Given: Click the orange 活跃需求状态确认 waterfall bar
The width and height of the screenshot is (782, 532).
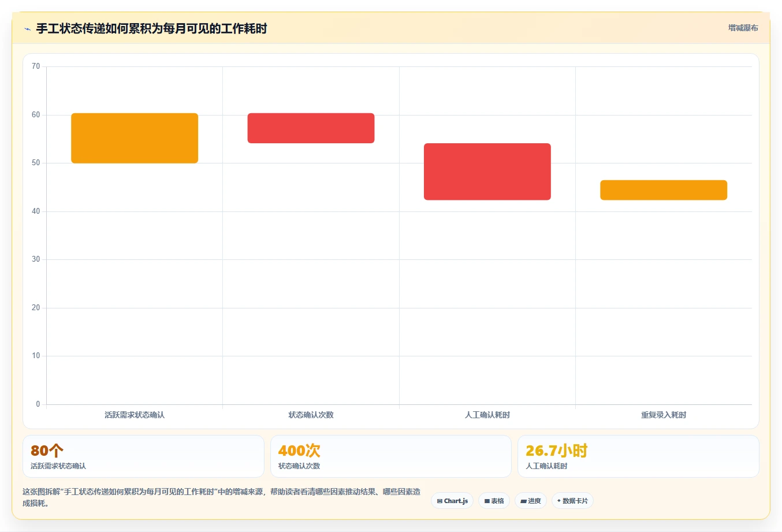Looking at the screenshot, I should [135, 138].
